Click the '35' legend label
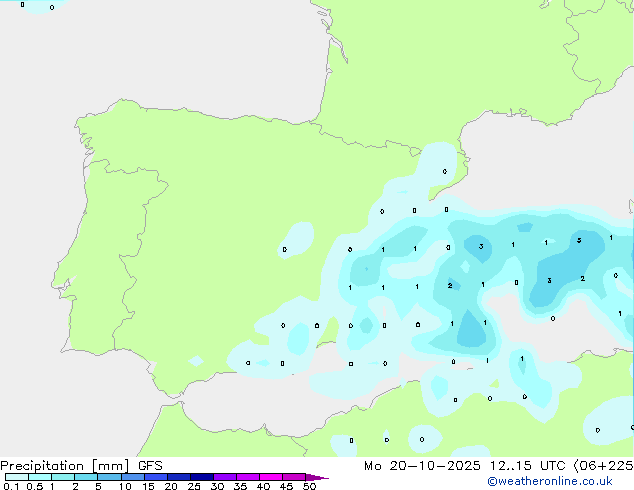The height and width of the screenshot is (490, 634). [x=240, y=486]
